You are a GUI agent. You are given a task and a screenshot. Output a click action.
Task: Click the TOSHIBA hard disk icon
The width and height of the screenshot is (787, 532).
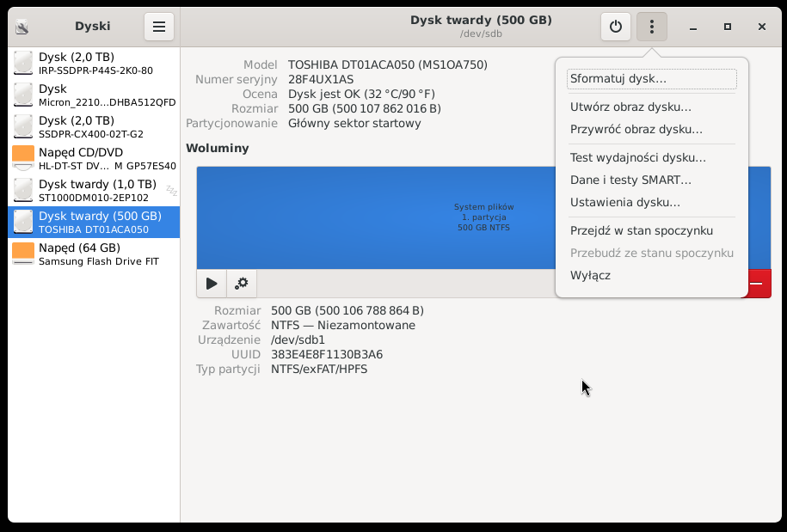pos(23,222)
